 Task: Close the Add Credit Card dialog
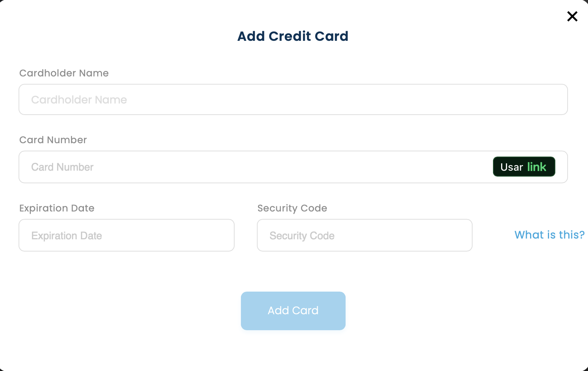(572, 16)
